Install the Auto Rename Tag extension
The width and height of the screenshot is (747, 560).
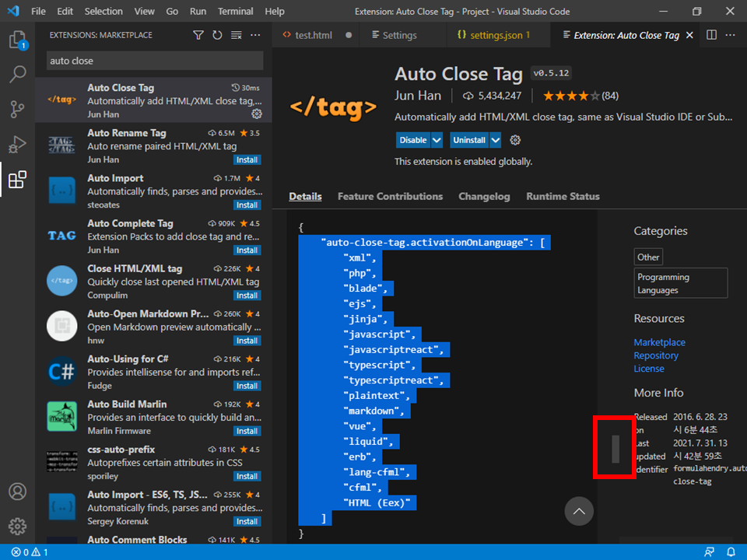tap(247, 159)
